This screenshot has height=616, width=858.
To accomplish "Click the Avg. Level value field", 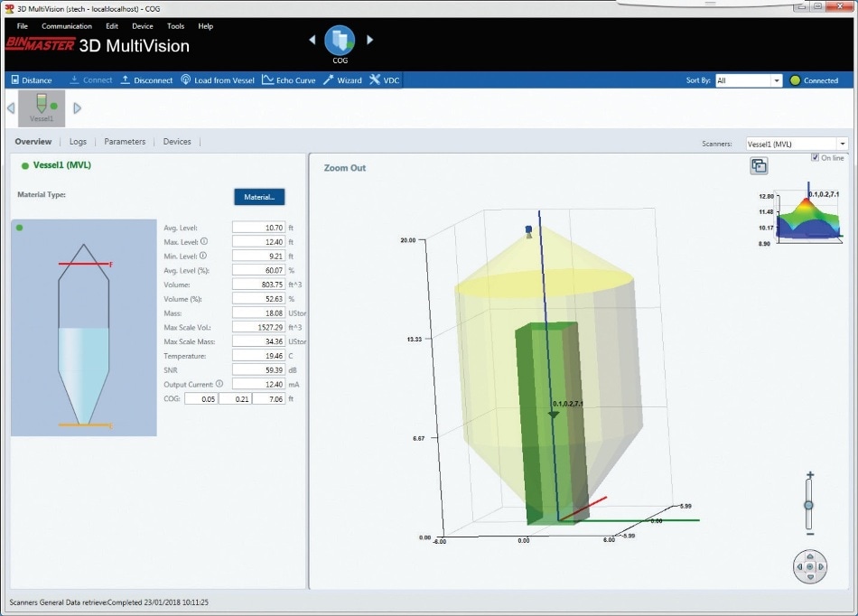I will click(x=259, y=228).
